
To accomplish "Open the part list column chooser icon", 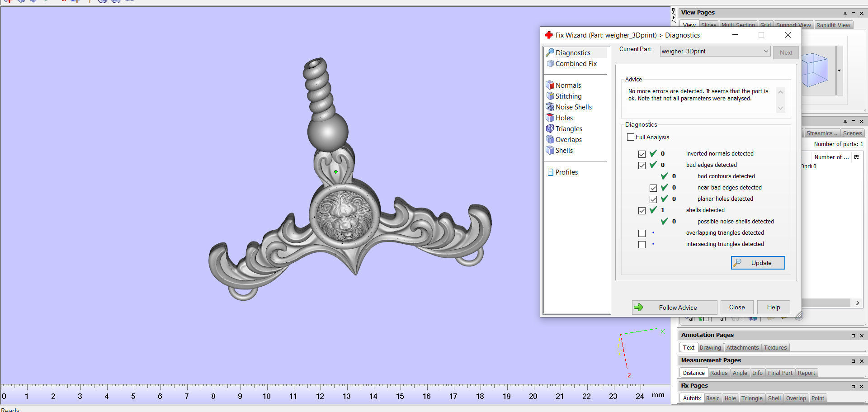I will coord(857,157).
